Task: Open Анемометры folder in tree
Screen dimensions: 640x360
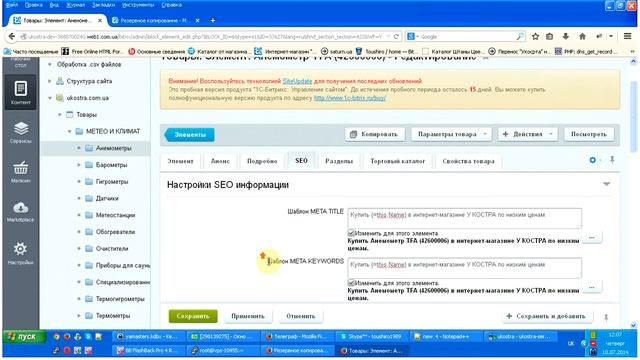Action: pos(113,148)
